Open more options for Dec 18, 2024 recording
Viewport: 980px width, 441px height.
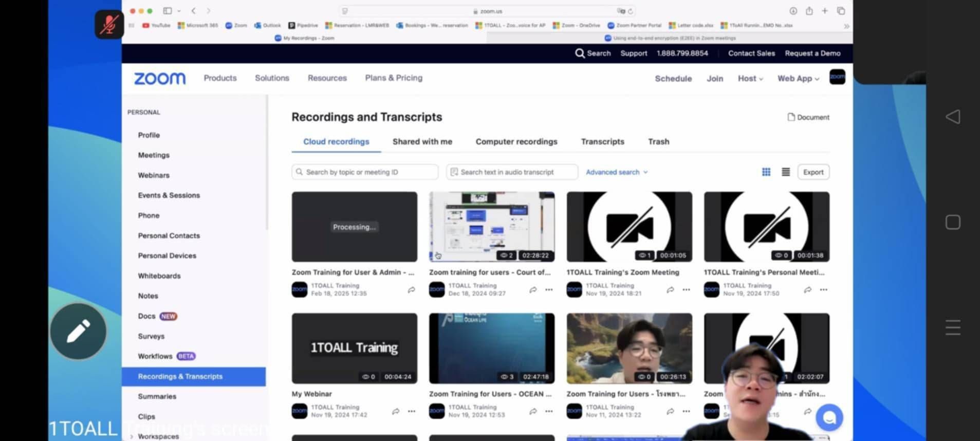(x=549, y=290)
